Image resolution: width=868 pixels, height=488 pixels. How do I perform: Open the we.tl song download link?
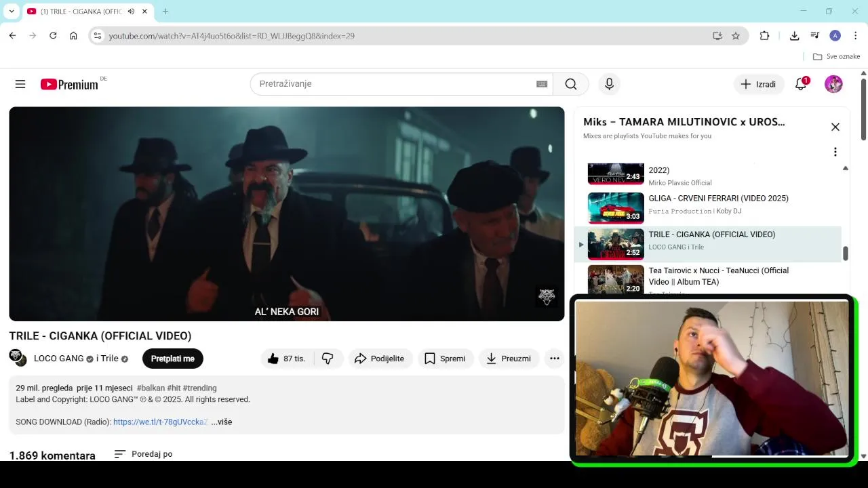point(160,422)
